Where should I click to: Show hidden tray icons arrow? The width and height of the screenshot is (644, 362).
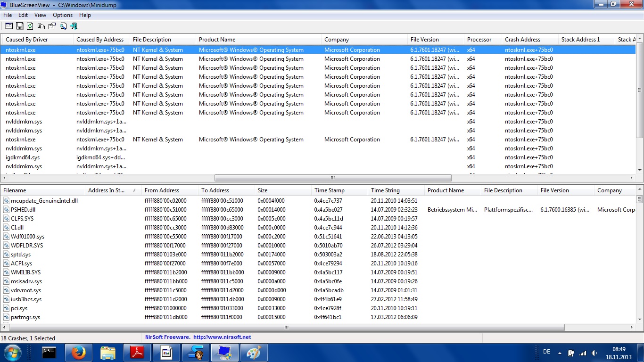[560, 353]
